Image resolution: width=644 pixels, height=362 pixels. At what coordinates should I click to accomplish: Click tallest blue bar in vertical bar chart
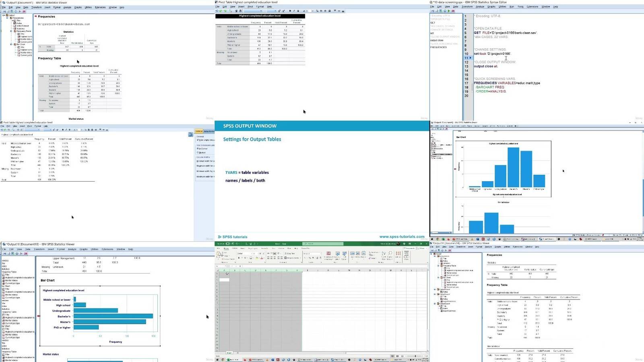(513, 167)
